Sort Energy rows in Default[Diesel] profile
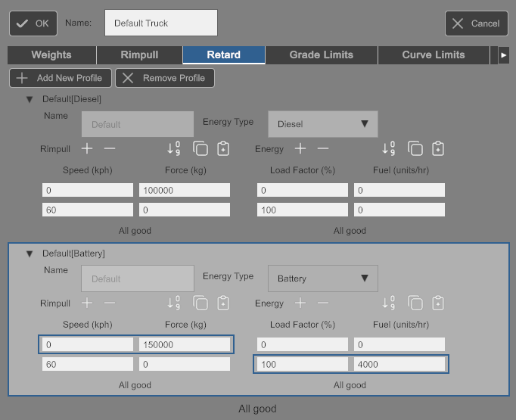This screenshot has width=516, height=420. click(388, 149)
